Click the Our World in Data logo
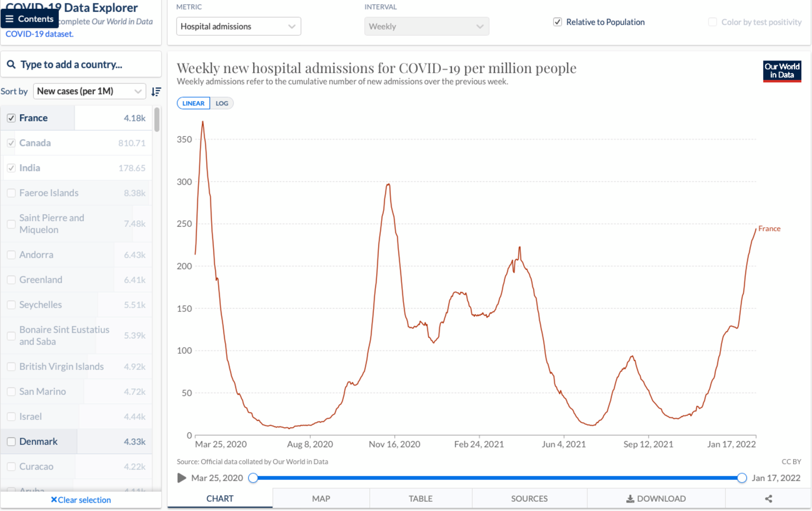Screen dimensions: 812x511 pyautogui.click(x=782, y=71)
